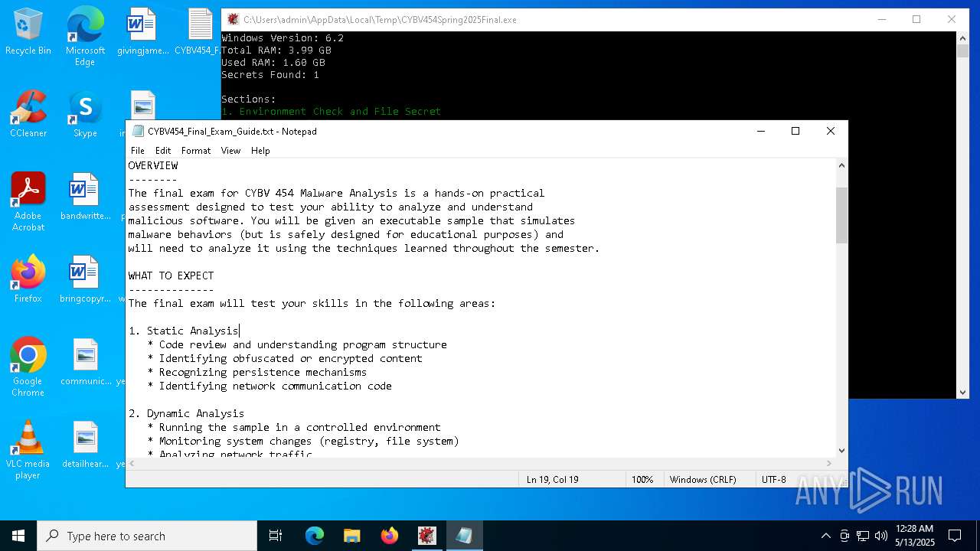Click 'Total RAM: 3.99 GB' console line
The height and width of the screenshot is (551, 980).
pyautogui.click(x=276, y=50)
